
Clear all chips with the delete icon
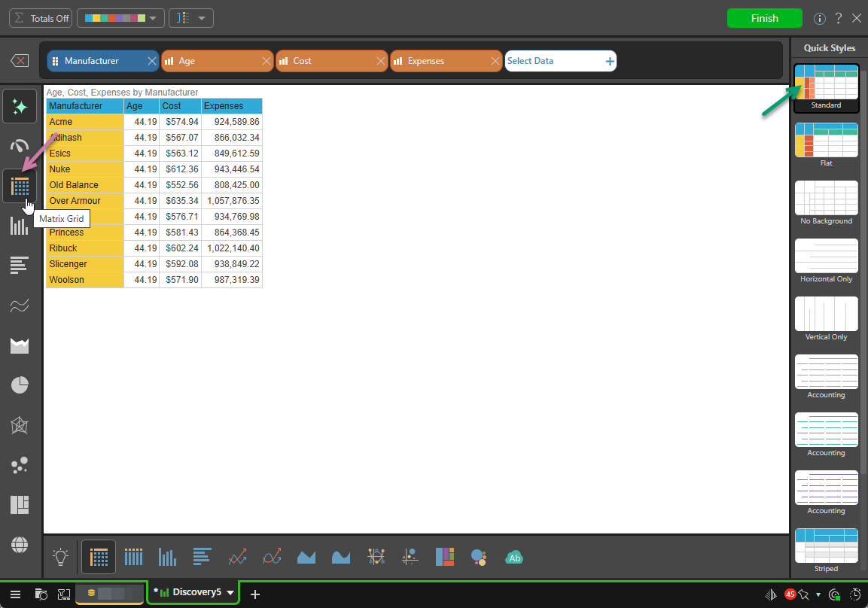click(x=21, y=61)
